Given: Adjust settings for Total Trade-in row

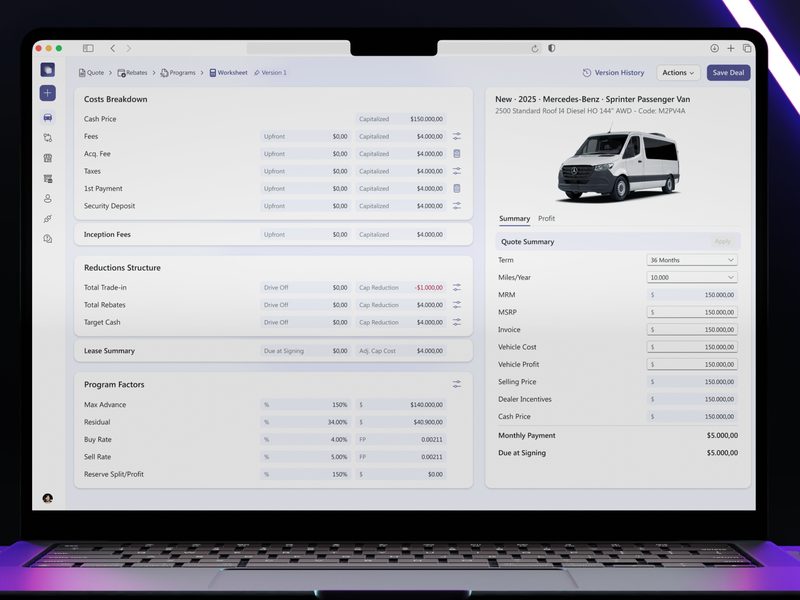Looking at the screenshot, I should [x=457, y=287].
